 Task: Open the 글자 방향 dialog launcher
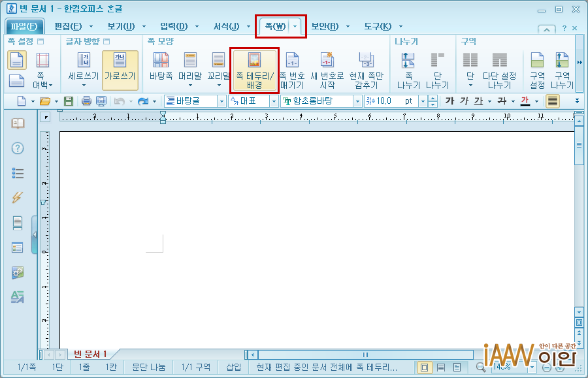[106, 41]
